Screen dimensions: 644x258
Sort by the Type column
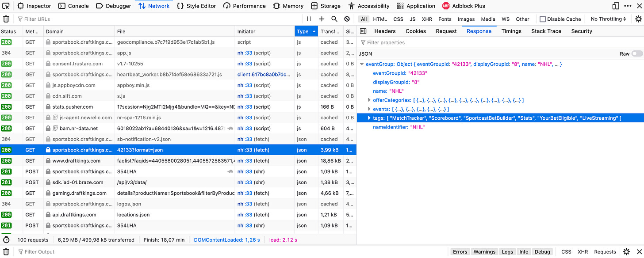pos(306,31)
